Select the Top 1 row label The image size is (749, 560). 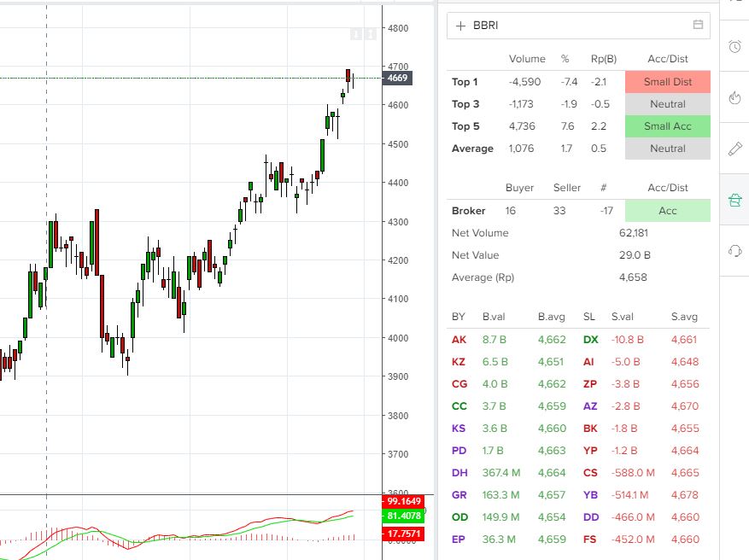pyautogui.click(x=465, y=82)
